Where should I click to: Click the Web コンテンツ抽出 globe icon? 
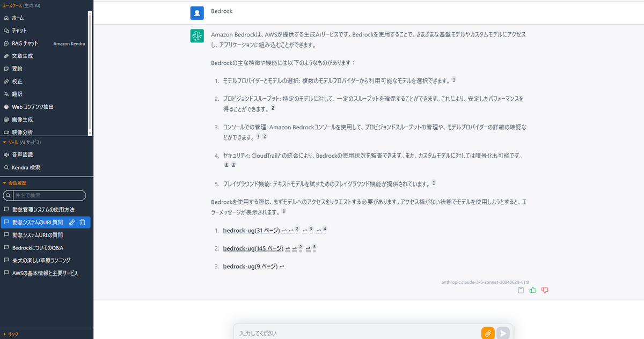pos(6,107)
